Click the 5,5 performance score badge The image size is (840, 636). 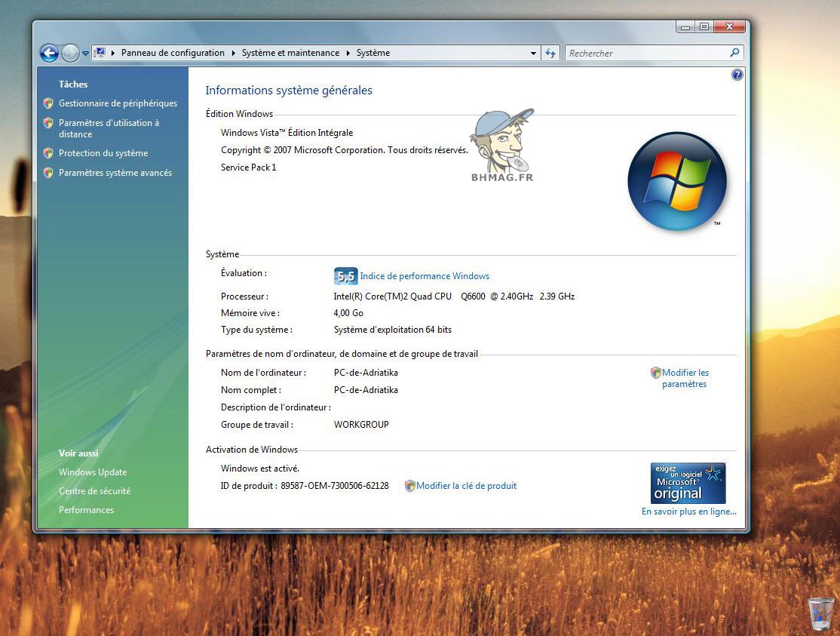click(345, 276)
